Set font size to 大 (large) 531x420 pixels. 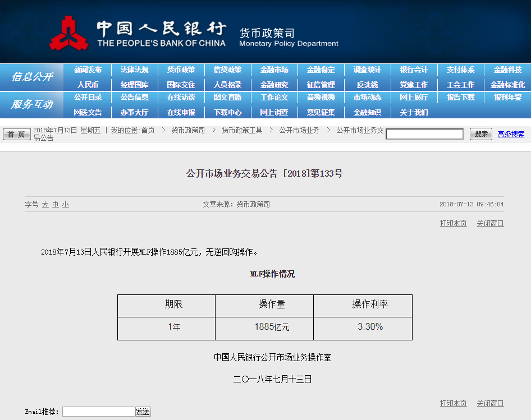45,205
